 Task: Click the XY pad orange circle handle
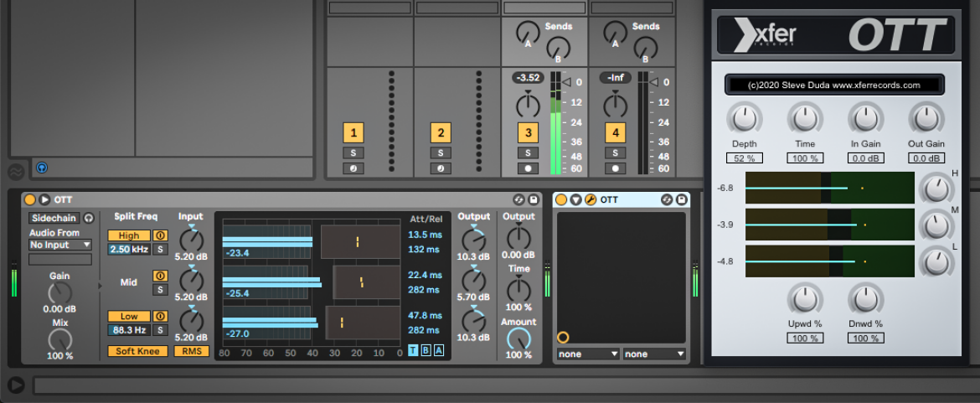point(563,338)
